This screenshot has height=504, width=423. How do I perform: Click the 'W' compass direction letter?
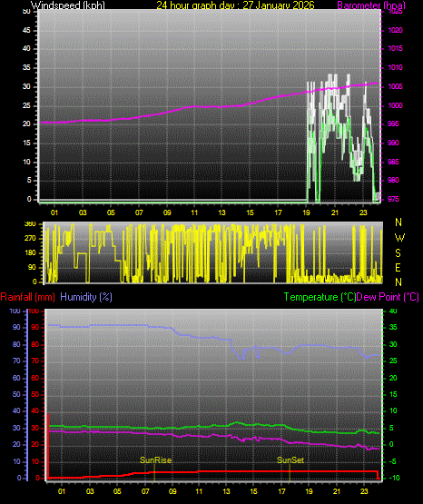(x=399, y=238)
